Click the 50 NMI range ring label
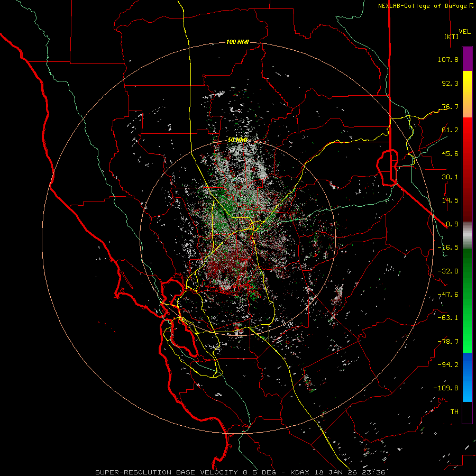This screenshot has width=476, height=476. (x=237, y=140)
